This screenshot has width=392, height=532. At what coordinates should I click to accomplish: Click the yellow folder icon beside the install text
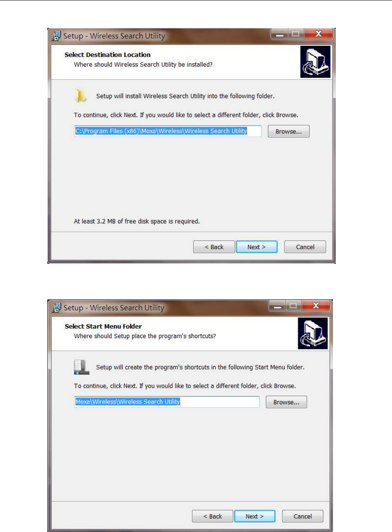pyautogui.click(x=80, y=96)
